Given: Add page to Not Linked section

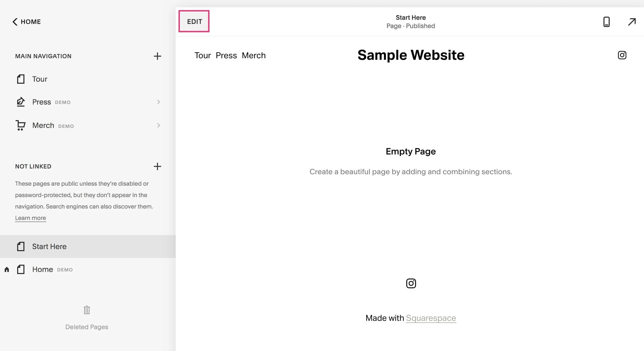Looking at the screenshot, I should 157,166.
